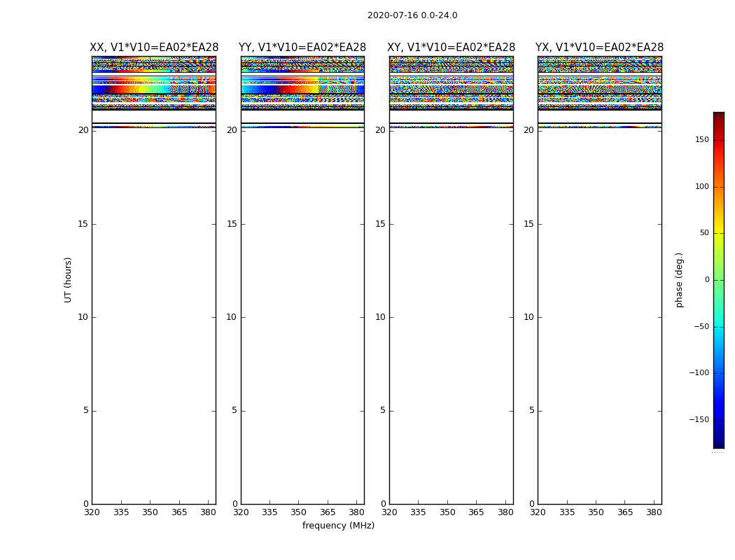The image size is (735, 560).
Task: Click the 5 hour tick of YX panel
Action: [x=531, y=410]
